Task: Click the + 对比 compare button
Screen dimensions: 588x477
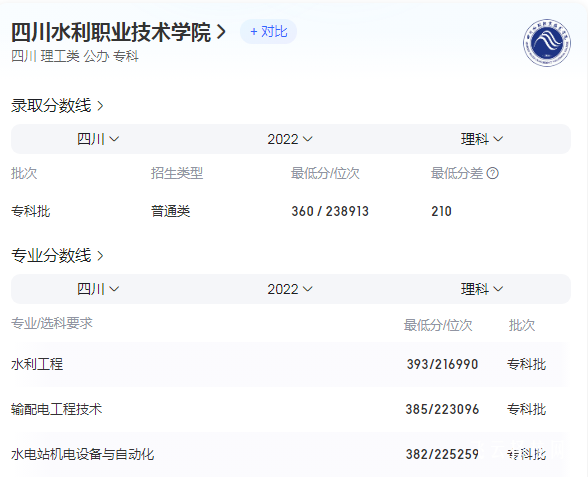Action: 268,32
